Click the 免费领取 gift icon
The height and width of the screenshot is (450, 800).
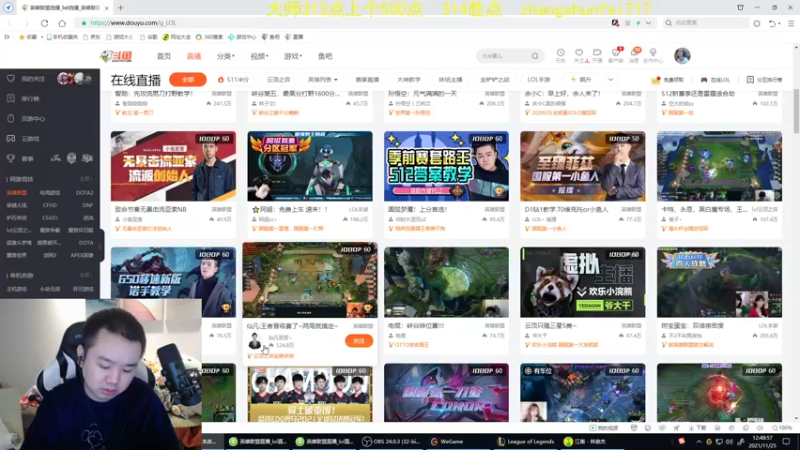656,80
